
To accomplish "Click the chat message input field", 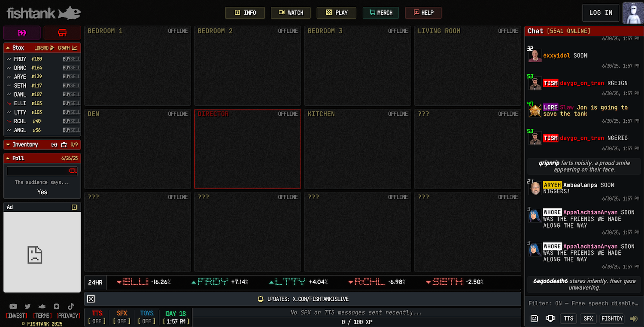I will click(584, 303).
